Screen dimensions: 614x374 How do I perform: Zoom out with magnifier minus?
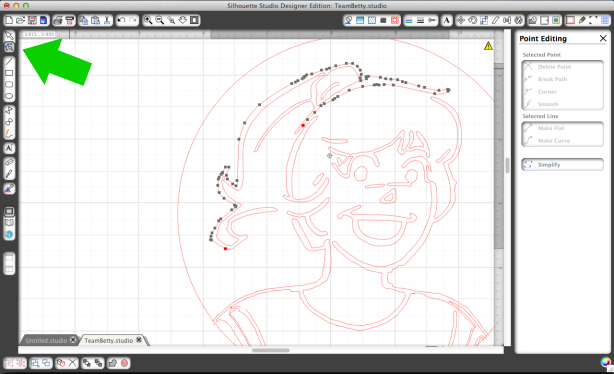[x=159, y=20]
